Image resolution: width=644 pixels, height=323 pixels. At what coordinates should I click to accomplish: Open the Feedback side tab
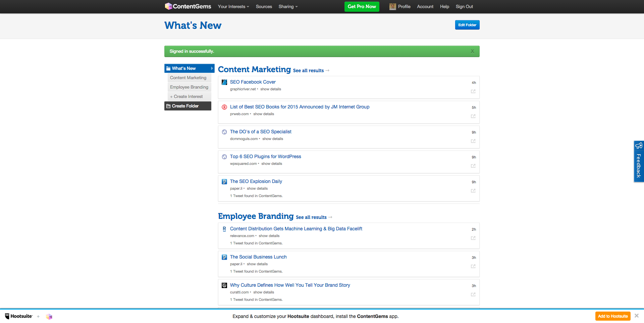639,161
